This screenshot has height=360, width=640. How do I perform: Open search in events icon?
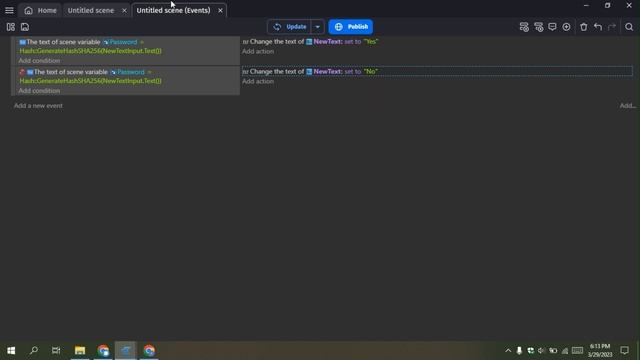pyautogui.click(x=629, y=27)
